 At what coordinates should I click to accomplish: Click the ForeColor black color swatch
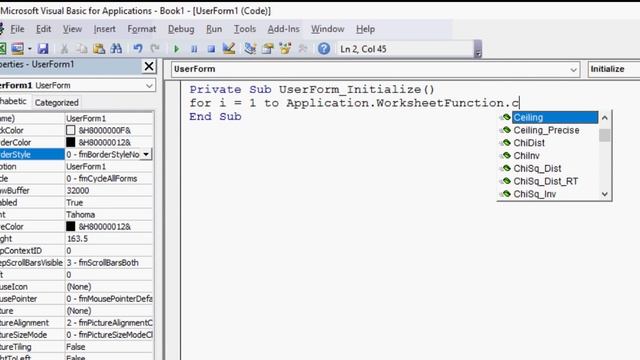tap(71, 226)
